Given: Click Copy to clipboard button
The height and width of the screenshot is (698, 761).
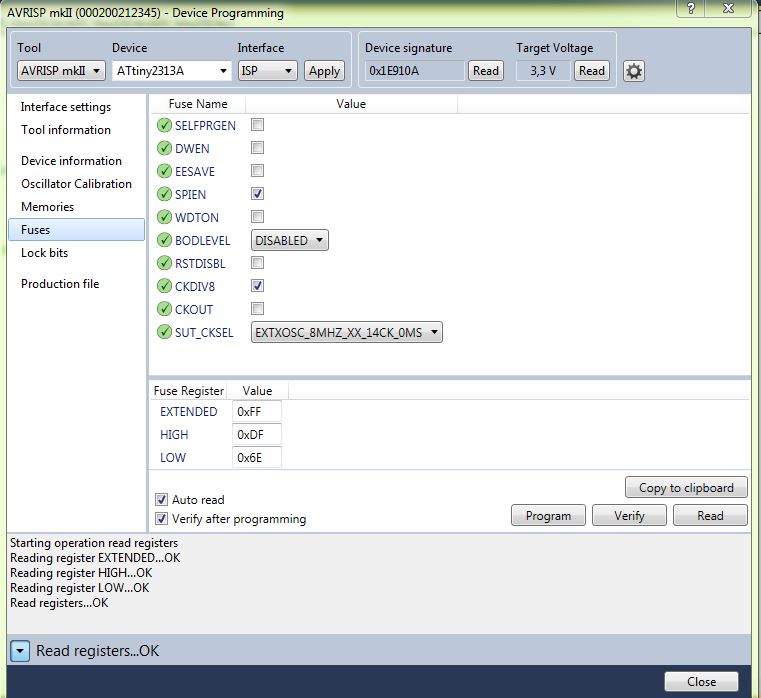Looking at the screenshot, I should tap(686, 487).
